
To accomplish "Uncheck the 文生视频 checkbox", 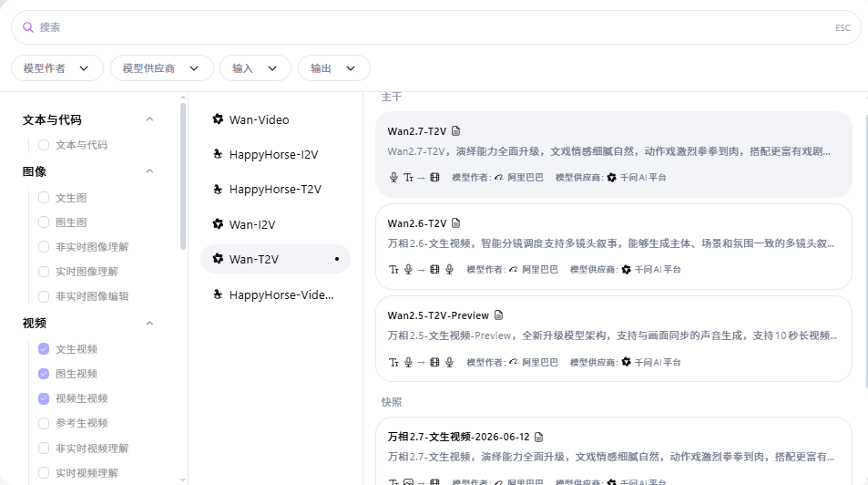I will coord(44,348).
